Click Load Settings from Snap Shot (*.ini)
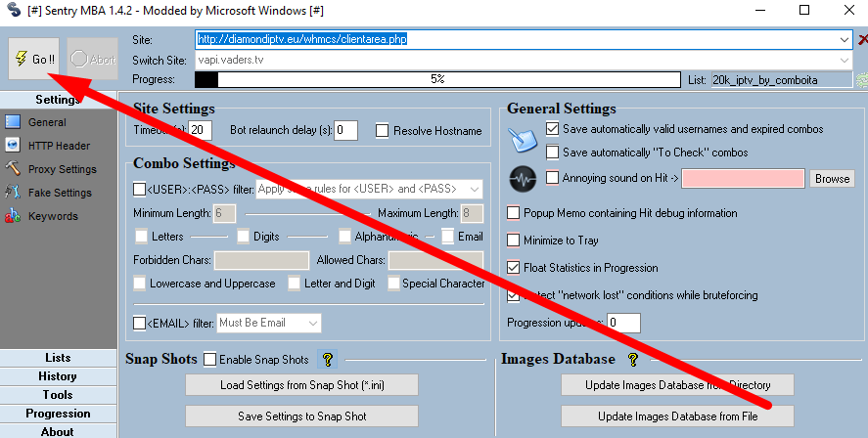Image resolution: width=868 pixels, height=438 pixels. tap(301, 385)
